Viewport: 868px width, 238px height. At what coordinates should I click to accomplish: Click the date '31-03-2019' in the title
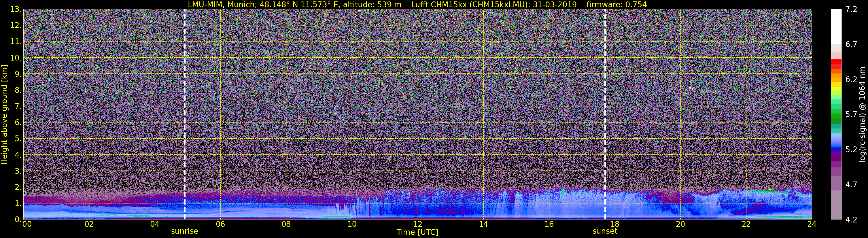(555, 4)
